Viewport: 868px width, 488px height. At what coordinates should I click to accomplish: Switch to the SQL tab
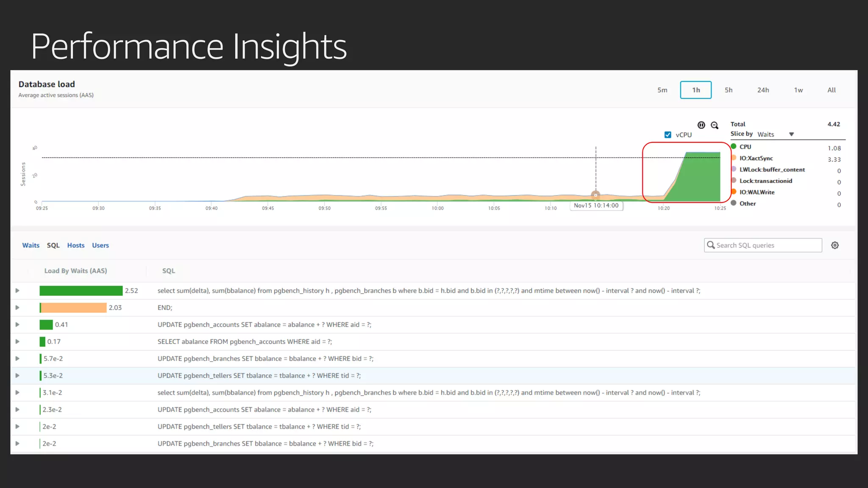(53, 245)
